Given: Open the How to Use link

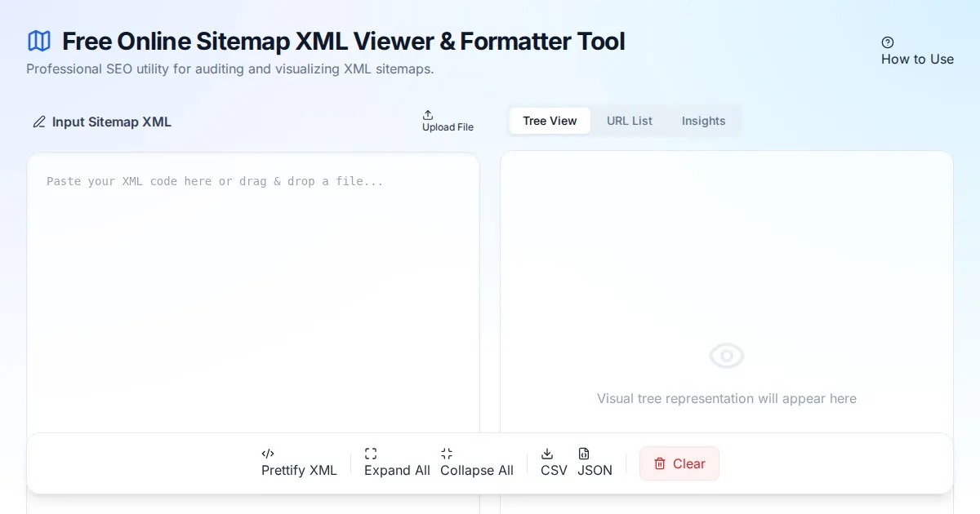Looking at the screenshot, I should (917, 60).
